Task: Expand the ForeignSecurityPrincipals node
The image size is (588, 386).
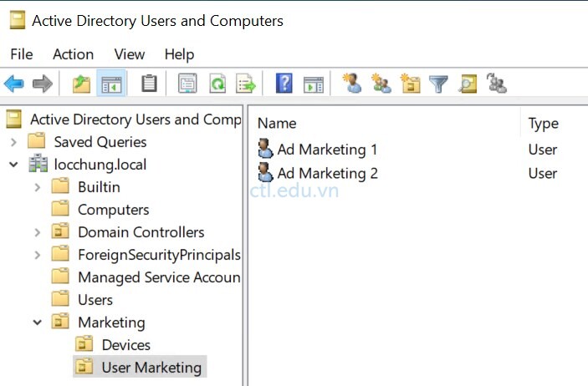Action: click(x=37, y=255)
